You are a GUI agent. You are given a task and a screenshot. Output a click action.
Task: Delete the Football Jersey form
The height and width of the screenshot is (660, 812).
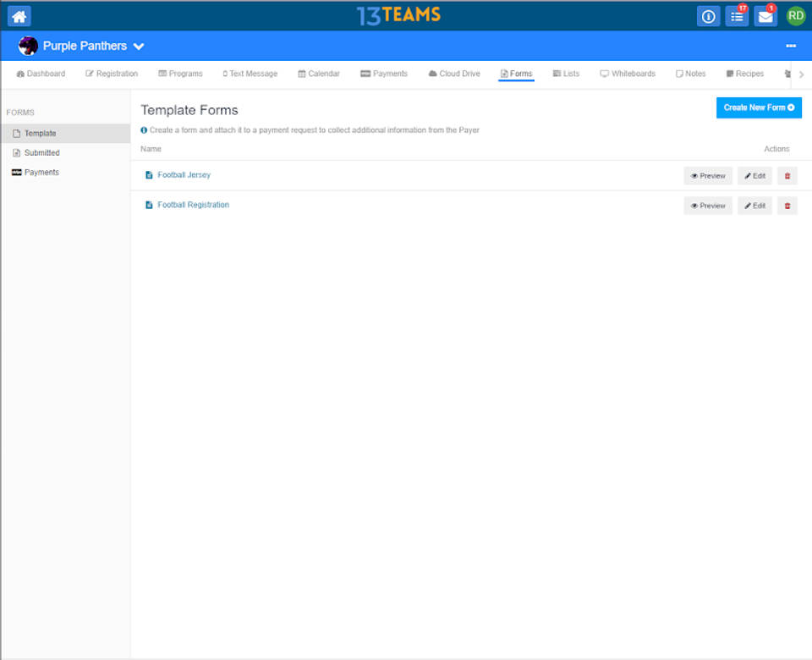787,176
